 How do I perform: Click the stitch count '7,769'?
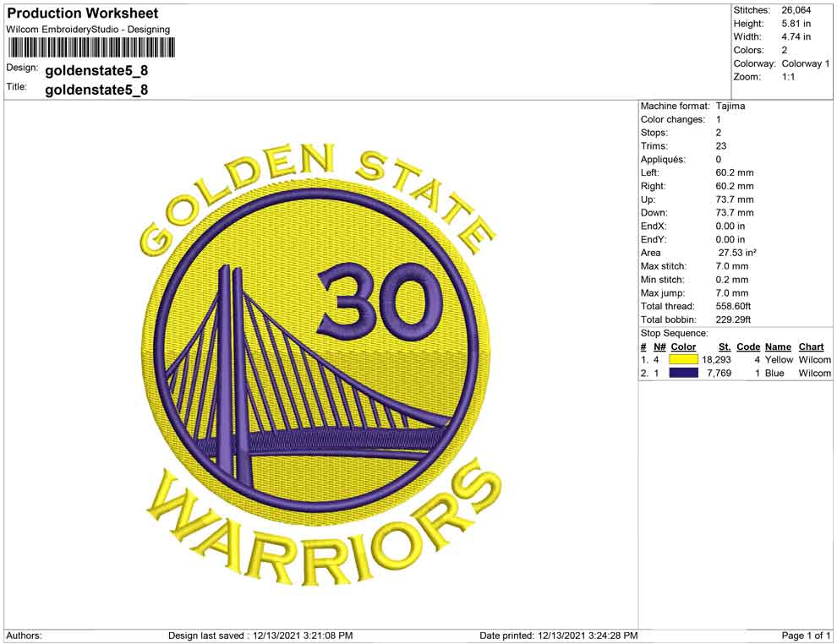click(x=719, y=373)
